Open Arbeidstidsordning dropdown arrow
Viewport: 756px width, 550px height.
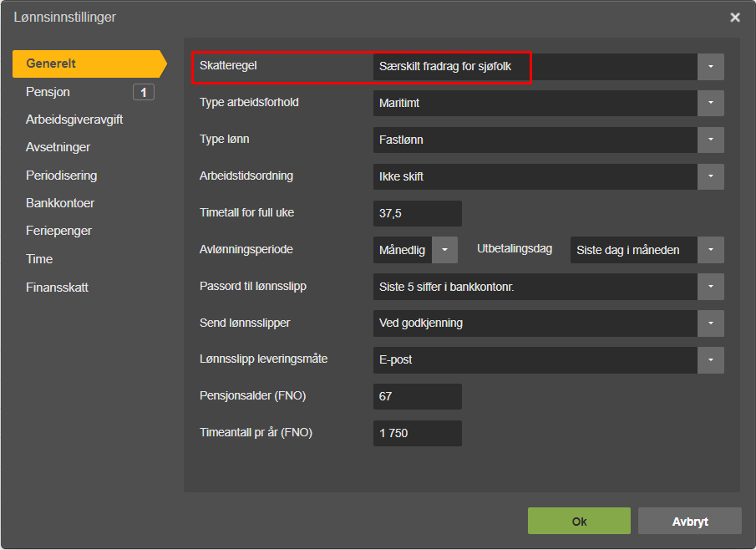710,176
